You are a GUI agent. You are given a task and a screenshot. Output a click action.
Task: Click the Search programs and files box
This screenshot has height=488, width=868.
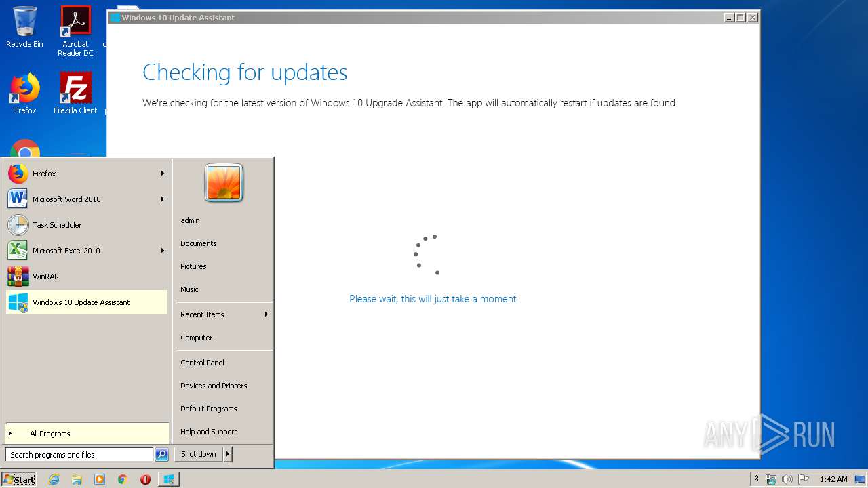[79, 455]
